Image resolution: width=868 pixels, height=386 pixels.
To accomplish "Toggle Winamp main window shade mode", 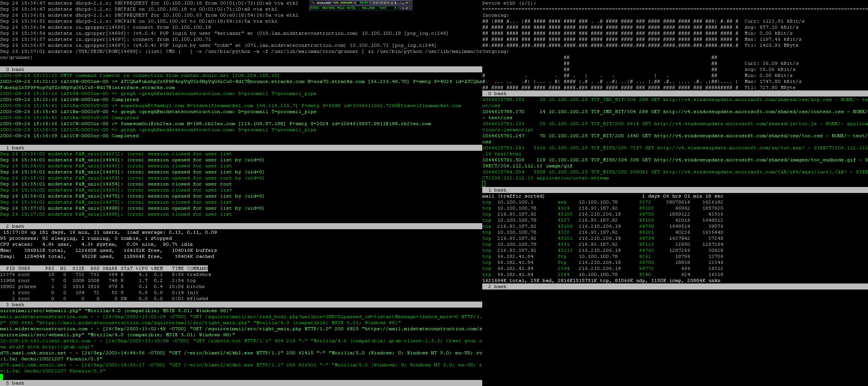I will pos(406,3).
